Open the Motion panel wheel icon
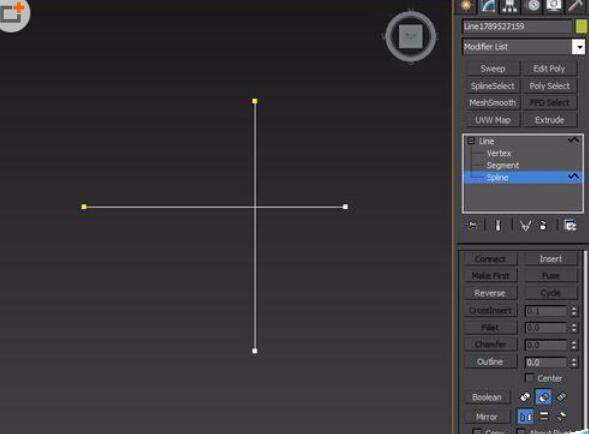Screen dimensions: 589x434 (533, 6)
